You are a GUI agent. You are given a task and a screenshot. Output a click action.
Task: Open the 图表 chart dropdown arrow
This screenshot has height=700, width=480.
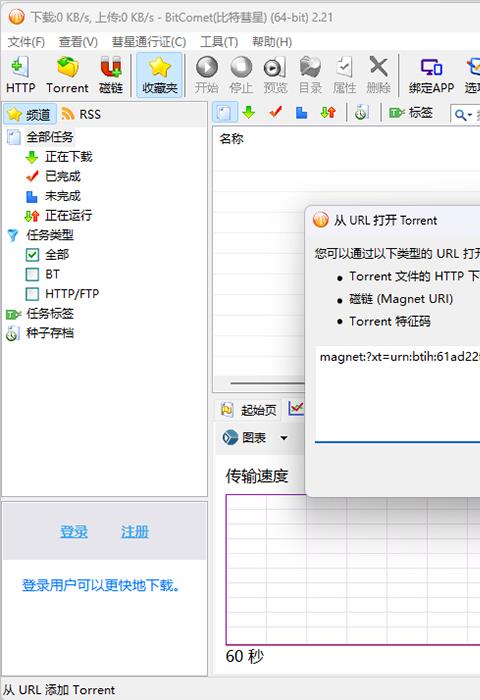[284, 438]
